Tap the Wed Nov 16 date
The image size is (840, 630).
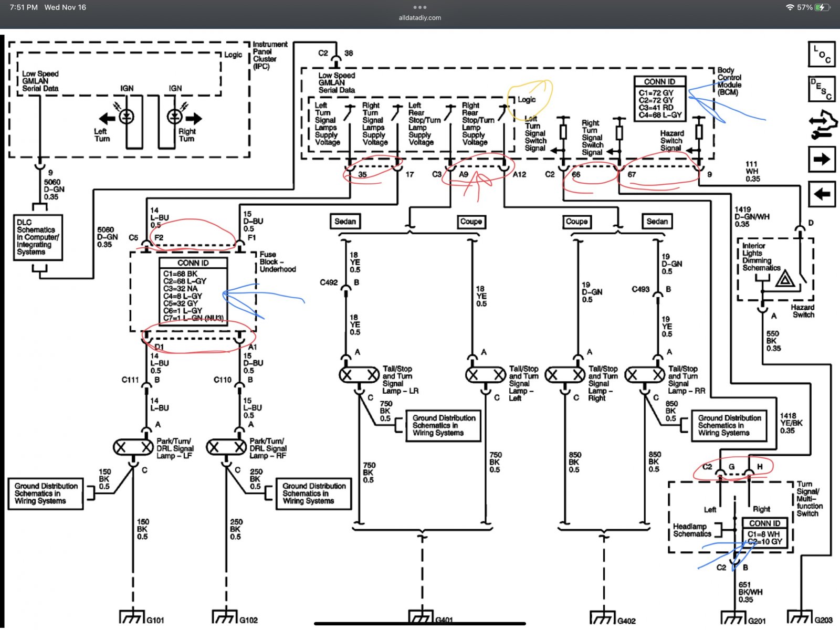click(x=65, y=7)
